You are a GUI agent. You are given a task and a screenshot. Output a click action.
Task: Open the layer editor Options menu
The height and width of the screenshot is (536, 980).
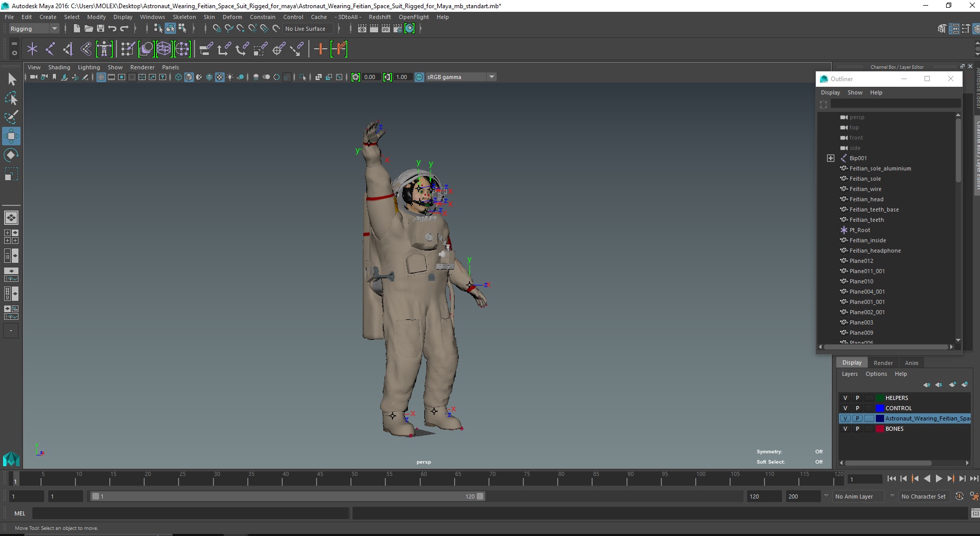[x=876, y=374]
